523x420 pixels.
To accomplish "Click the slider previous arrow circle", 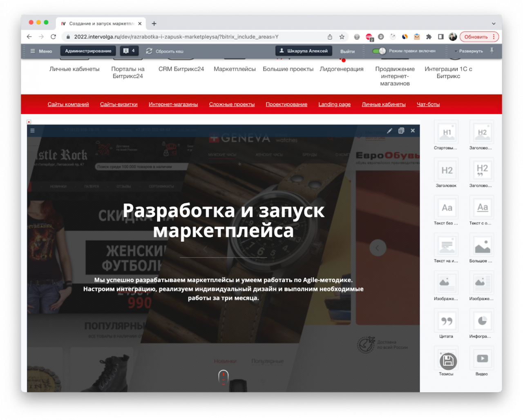I will pos(378,248).
